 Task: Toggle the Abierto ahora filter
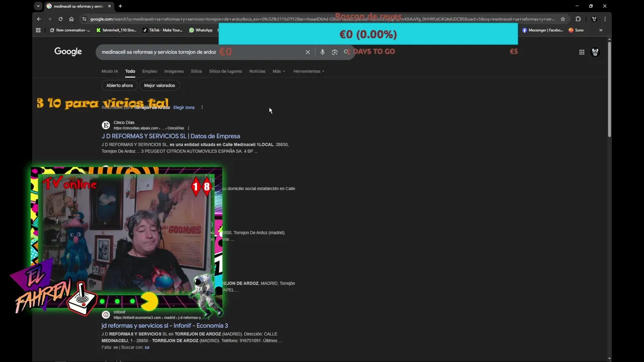[119, 85]
